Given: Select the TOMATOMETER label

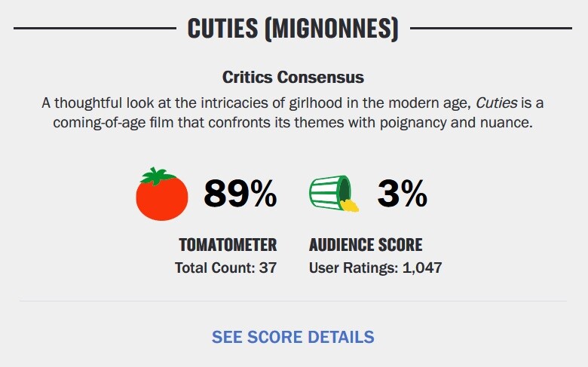Looking at the screenshot, I should point(228,245).
